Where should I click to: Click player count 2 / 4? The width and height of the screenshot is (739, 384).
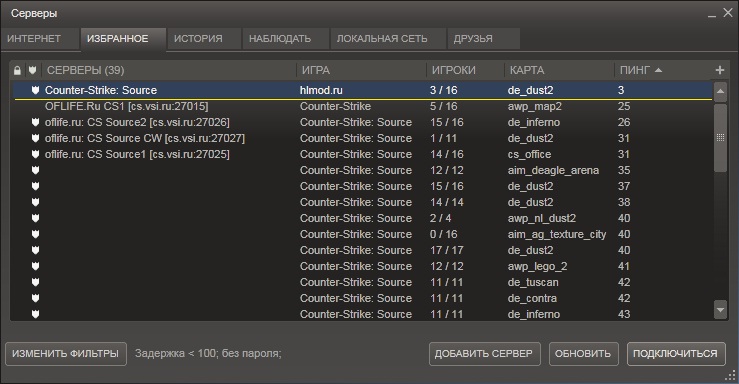[x=440, y=218]
